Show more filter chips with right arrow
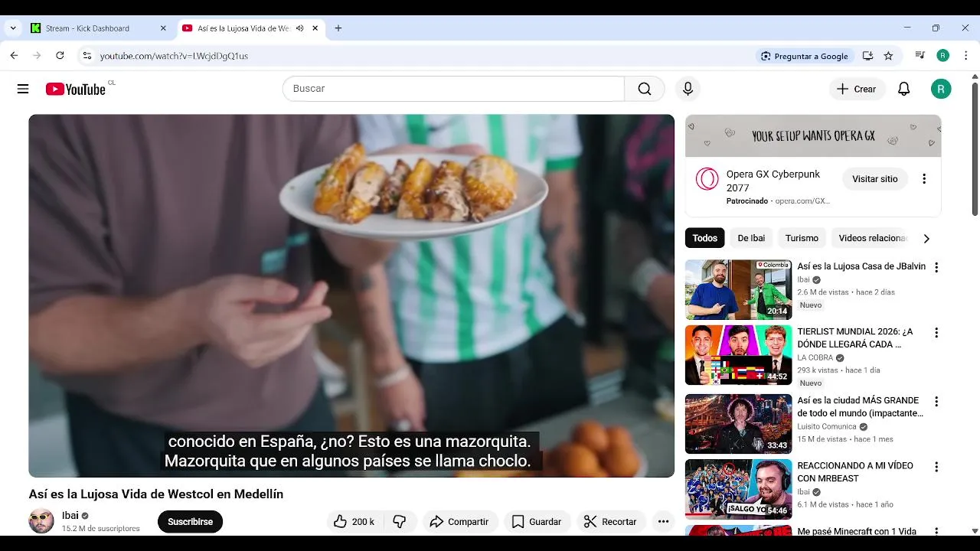Image resolution: width=980 pixels, height=551 pixels. click(x=926, y=239)
